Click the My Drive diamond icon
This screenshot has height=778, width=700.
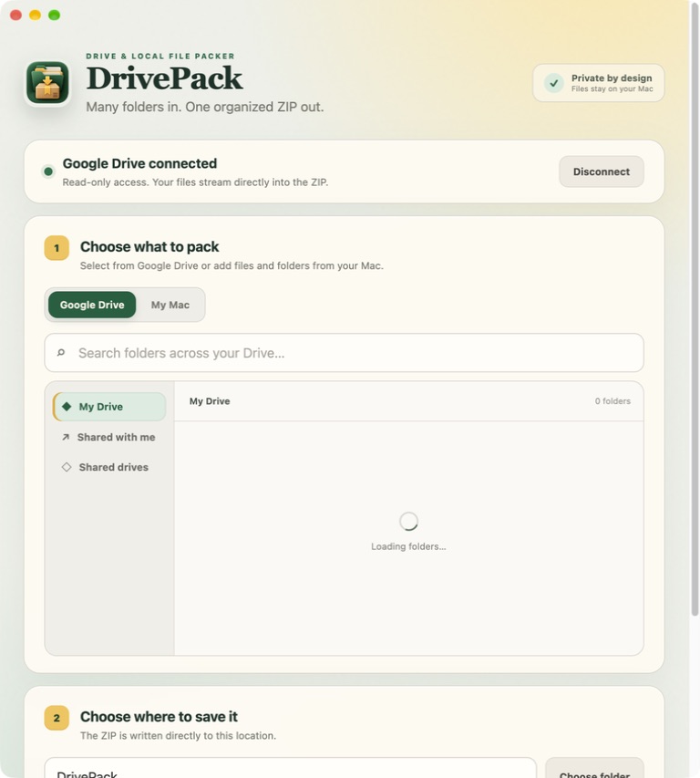(67, 407)
